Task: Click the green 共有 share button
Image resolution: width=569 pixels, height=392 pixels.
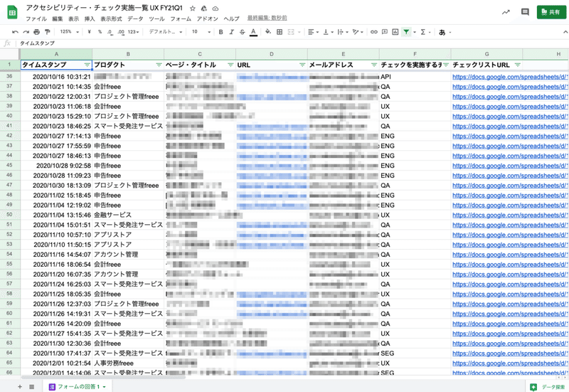Action: click(x=551, y=12)
